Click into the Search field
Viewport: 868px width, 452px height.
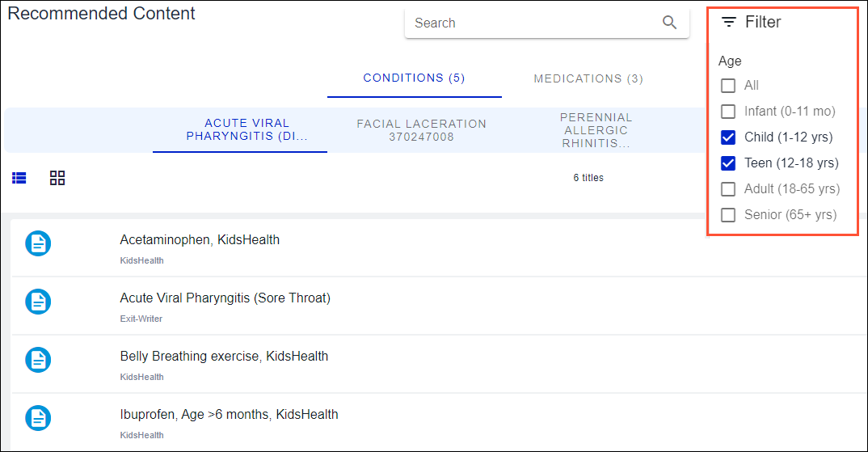coord(533,23)
